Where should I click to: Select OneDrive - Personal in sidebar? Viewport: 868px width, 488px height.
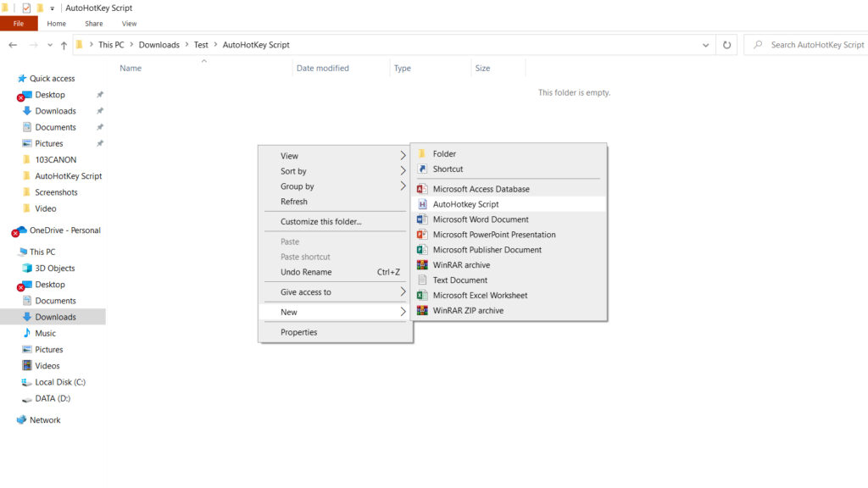[64, 230]
